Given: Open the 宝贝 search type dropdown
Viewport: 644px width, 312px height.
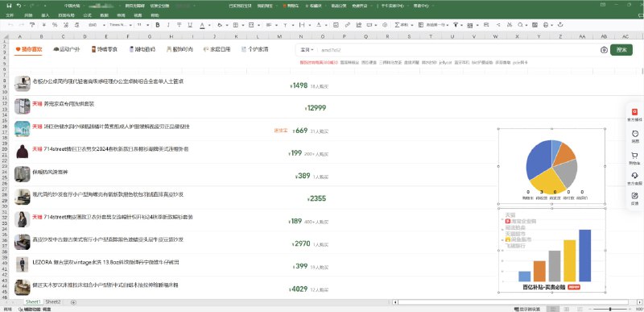Looking at the screenshot, I should 307,50.
